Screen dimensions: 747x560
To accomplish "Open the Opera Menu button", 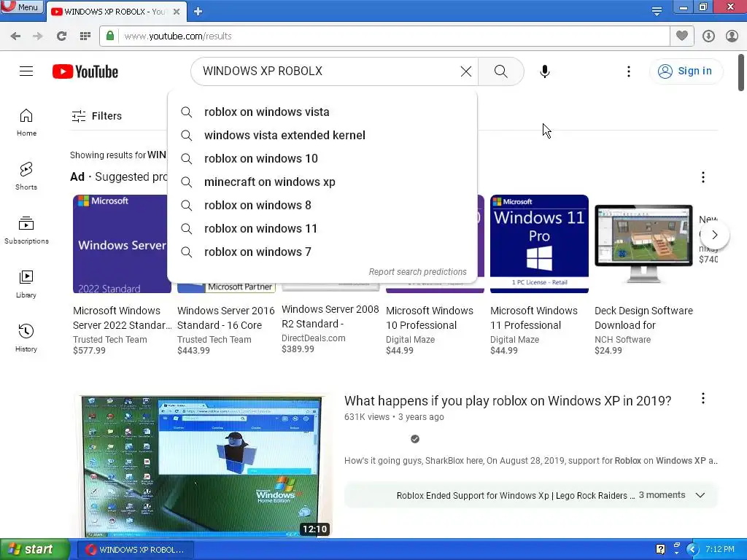I will tap(21, 7).
